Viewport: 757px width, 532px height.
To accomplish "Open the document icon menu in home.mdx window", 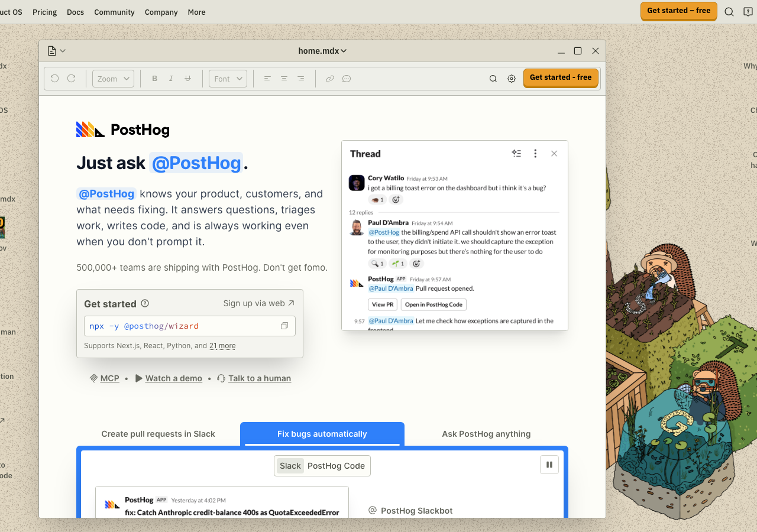I will (56, 51).
